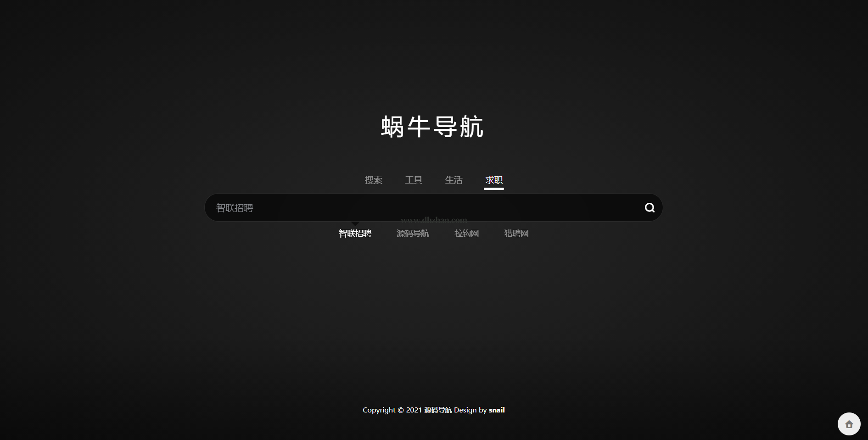Select 智联招聘 option below the search bar

click(x=355, y=234)
